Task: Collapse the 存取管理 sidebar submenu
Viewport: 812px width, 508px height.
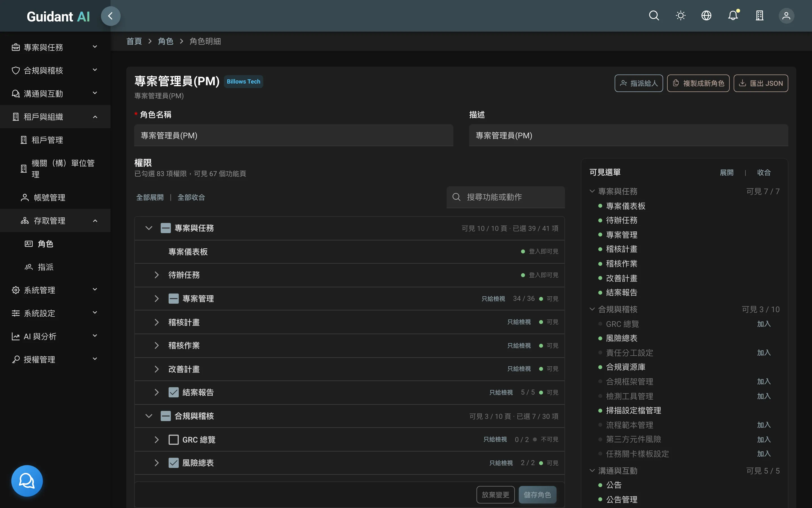Action: point(95,221)
